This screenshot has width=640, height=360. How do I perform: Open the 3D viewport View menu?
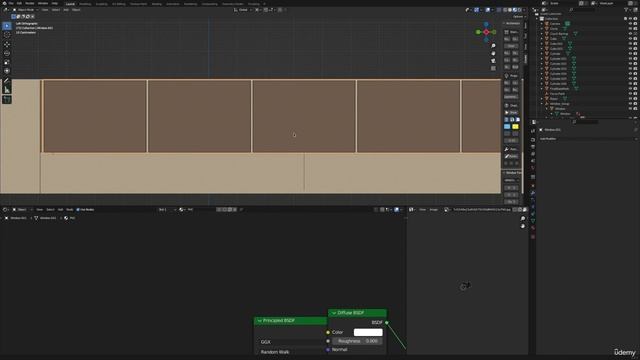tap(45, 10)
